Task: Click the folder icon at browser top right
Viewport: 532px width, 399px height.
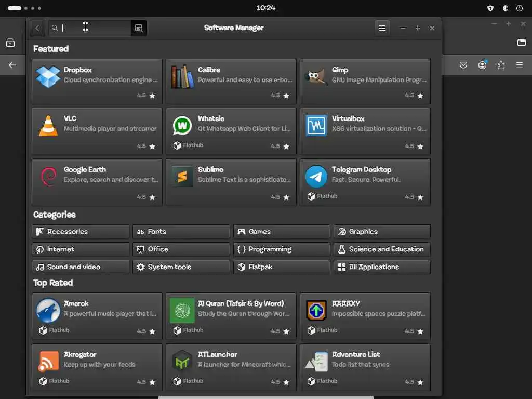Action: point(522,43)
